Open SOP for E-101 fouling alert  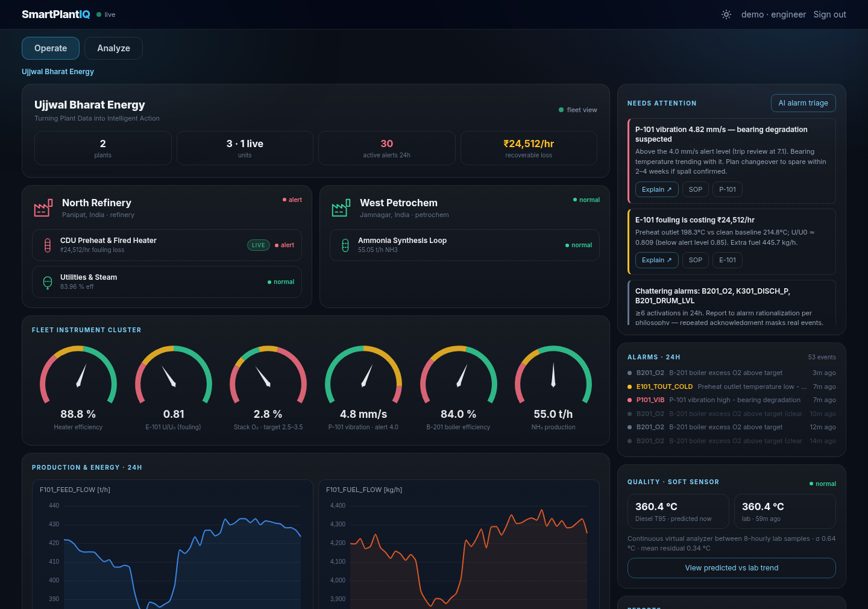pos(695,260)
